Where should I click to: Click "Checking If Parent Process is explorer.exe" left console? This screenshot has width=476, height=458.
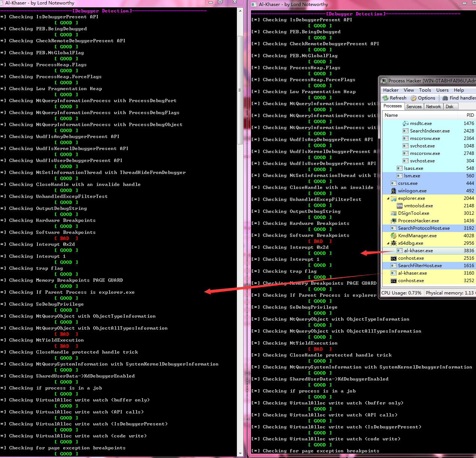pyautogui.click(x=72, y=292)
